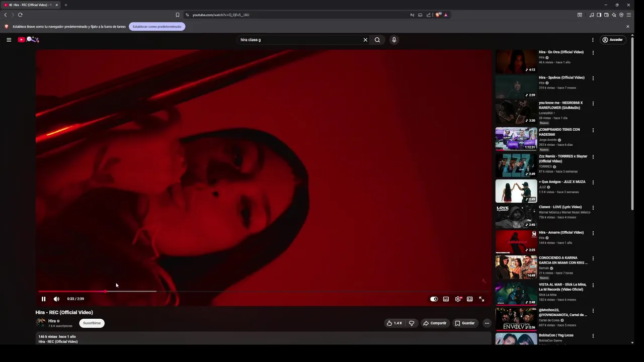Open options for Hira - 3polvos
The height and width of the screenshot is (362, 644).
pyautogui.click(x=593, y=78)
